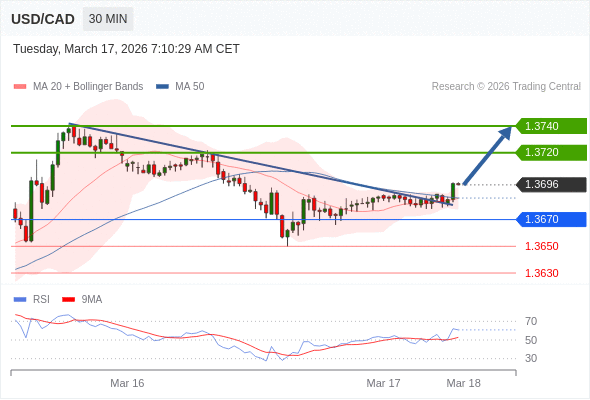Image resolution: width=590 pixels, height=400 pixels.
Task: Click the Research © 2026 Trading Central credit
Action: click(x=506, y=87)
